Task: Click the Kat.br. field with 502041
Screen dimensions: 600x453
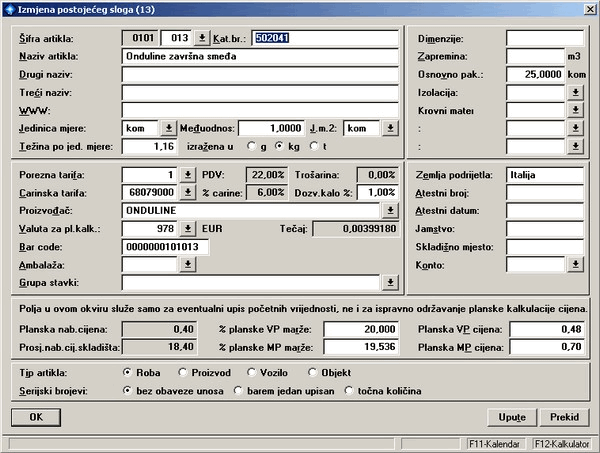Action: tap(325, 38)
